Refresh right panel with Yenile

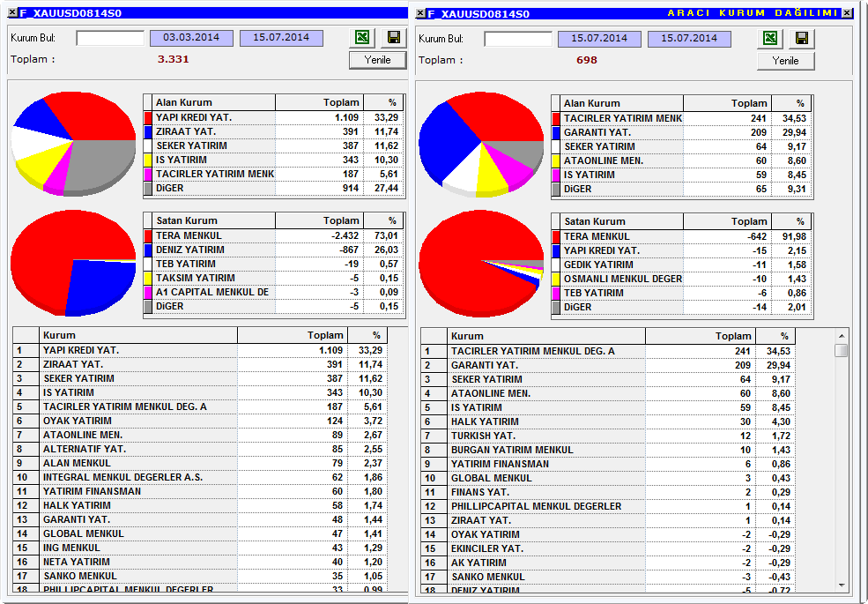785,60
